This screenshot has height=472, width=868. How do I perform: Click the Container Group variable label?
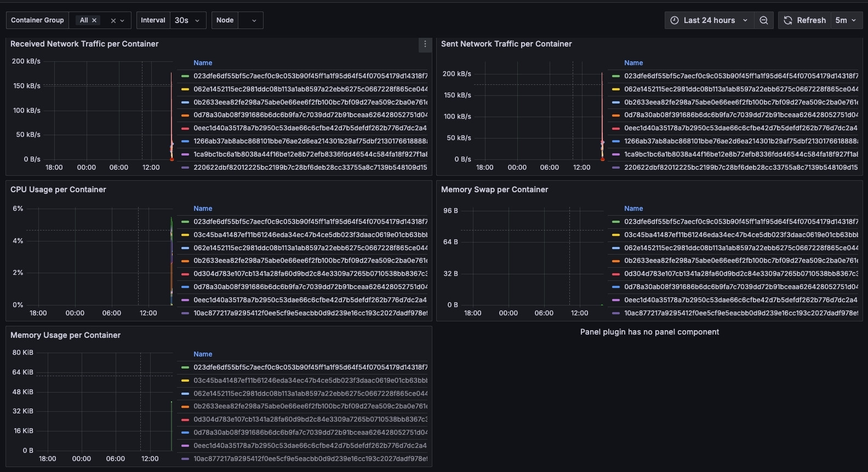(x=37, y=20)
